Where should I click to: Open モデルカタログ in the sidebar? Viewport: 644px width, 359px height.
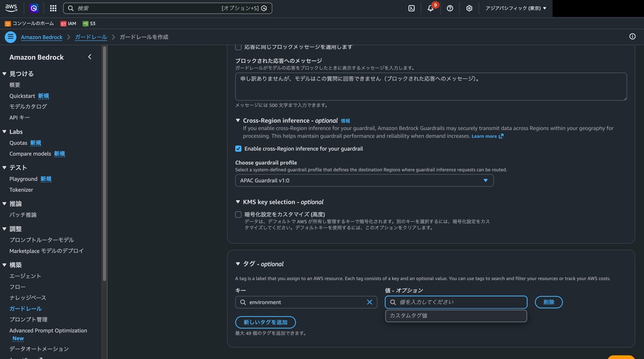point(28,106)
